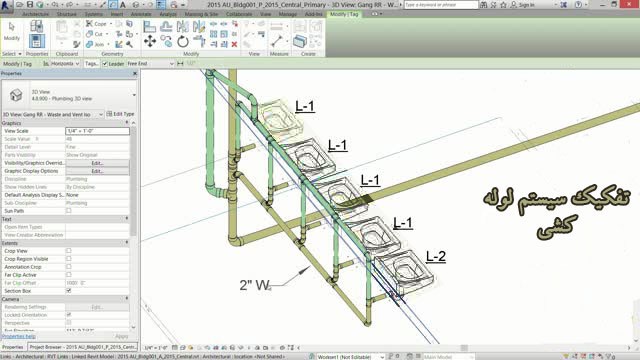
Task: Select the Copy tool with two circles
Action: [166, 41]
